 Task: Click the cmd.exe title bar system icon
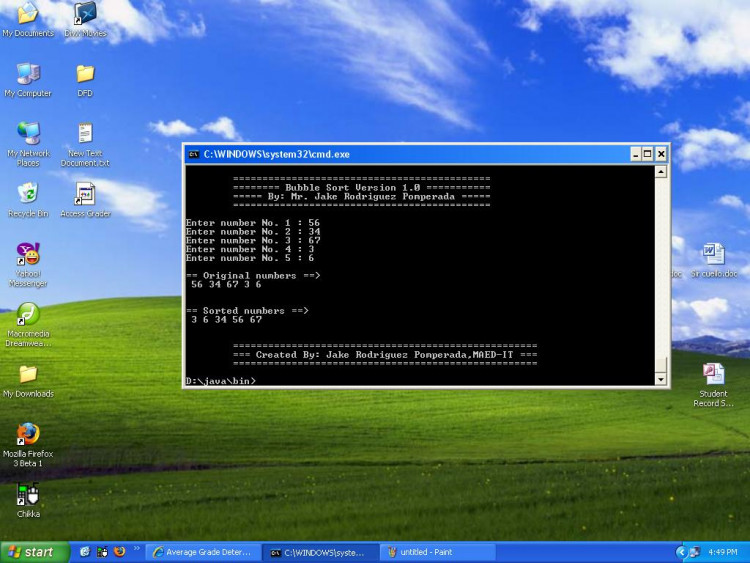tap(194, 154)
